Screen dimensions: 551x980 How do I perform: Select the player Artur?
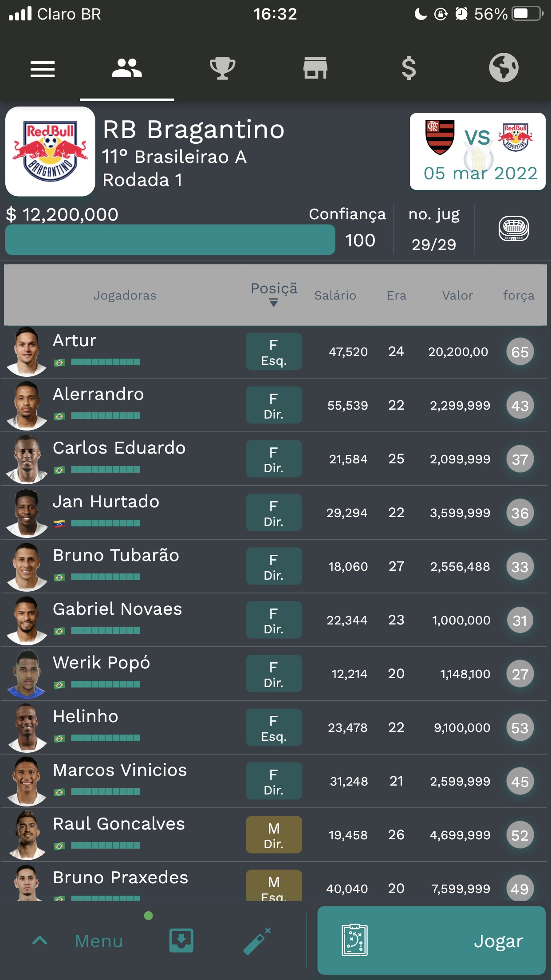pyautogui.click(x=275, y=352)
